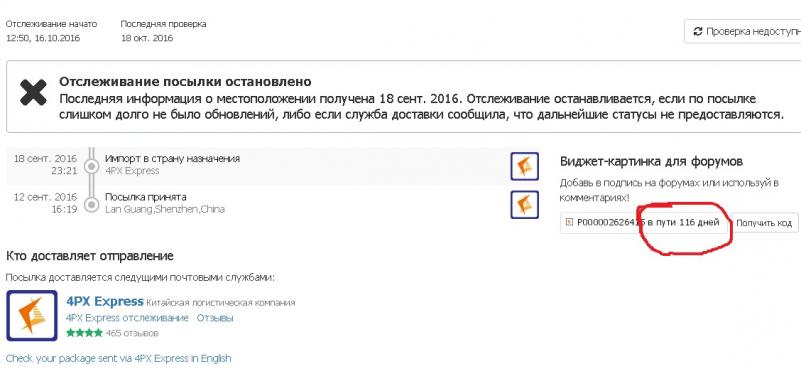
Task: Click the small image icon in widget field
Action: [x=570, y=222]
